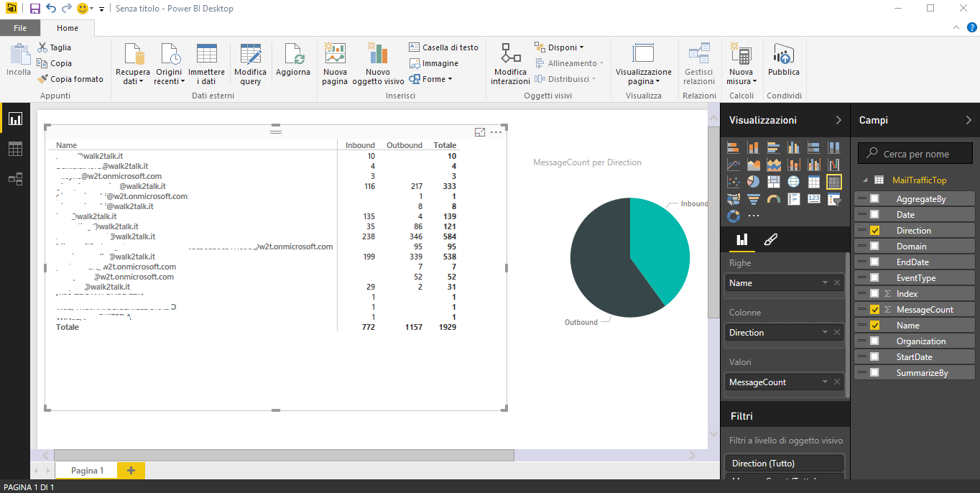Open the Disponi arrange dropdown

point(559,47)
